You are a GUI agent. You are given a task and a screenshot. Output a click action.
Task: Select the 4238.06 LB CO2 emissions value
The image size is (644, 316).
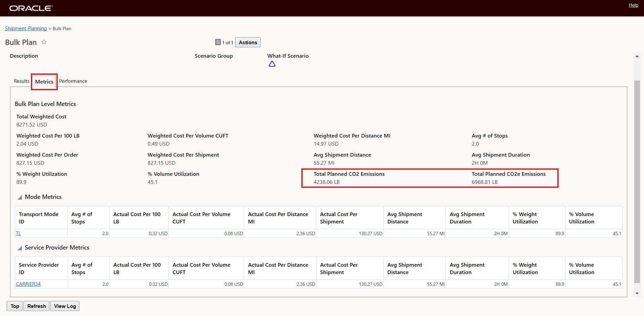[x=327, y=182]
